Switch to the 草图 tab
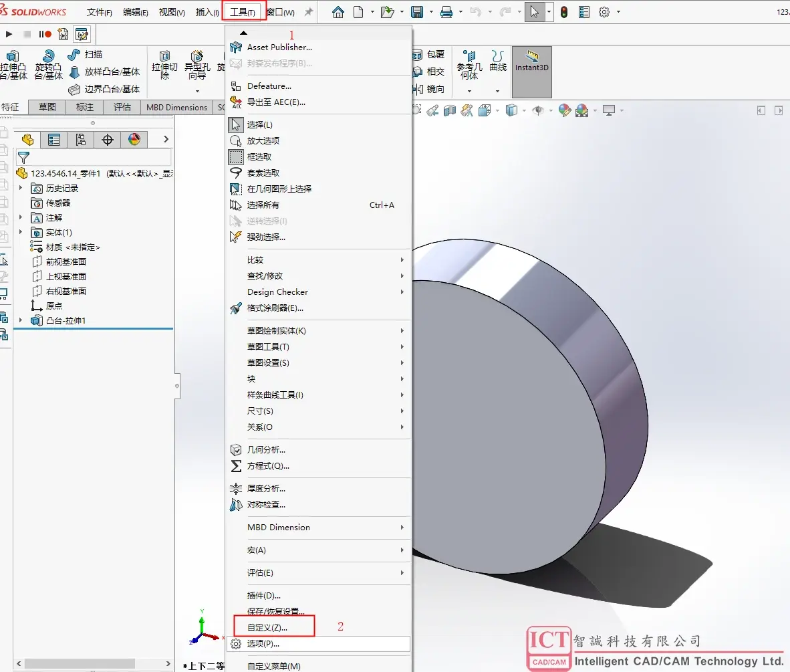The width and height of the screenshot is (790, 672). coord(47,108)
